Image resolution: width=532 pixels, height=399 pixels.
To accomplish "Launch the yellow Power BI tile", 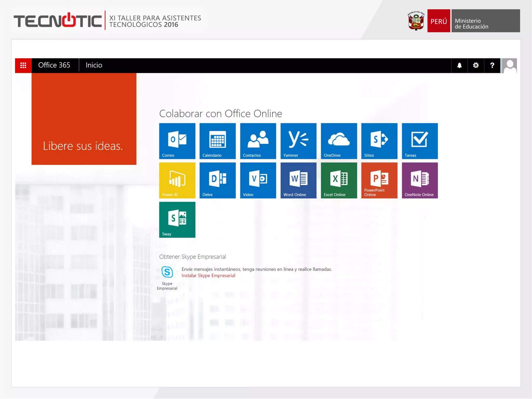I will (177, 180).
